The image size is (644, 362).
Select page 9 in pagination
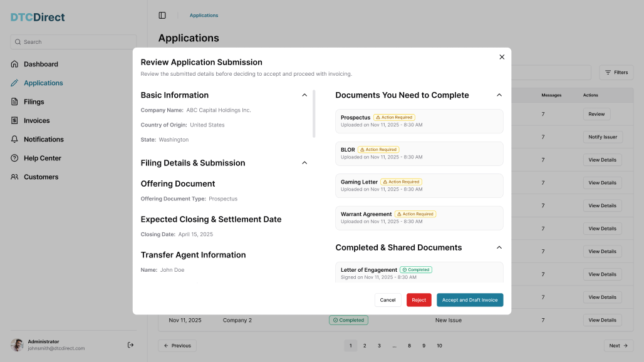pos(424,346)
